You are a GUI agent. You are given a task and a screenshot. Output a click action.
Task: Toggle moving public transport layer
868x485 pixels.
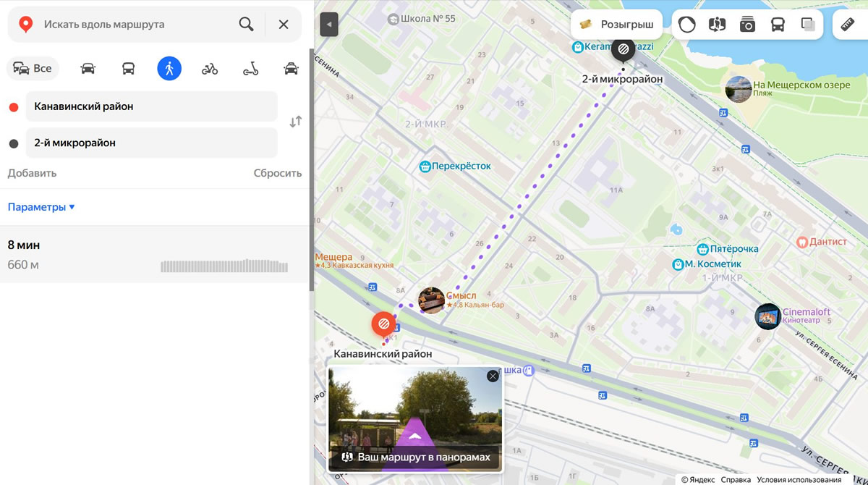(x=778, y=25)
